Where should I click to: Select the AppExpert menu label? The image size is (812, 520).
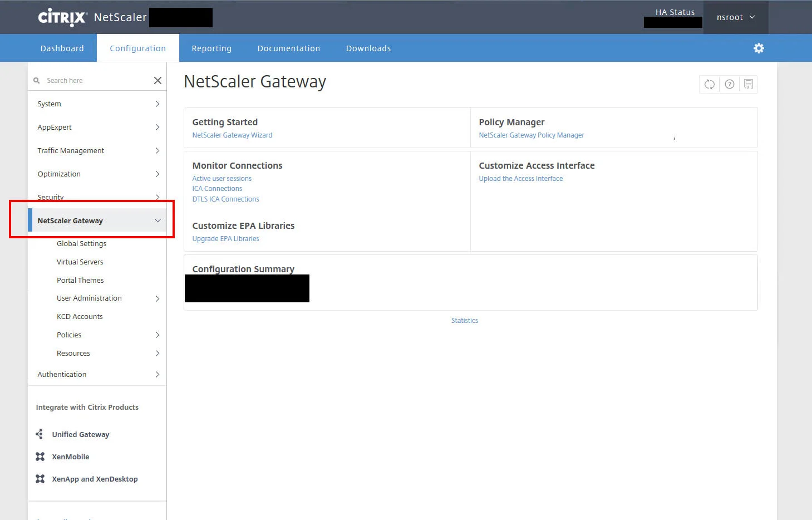[x=55, y=127]
